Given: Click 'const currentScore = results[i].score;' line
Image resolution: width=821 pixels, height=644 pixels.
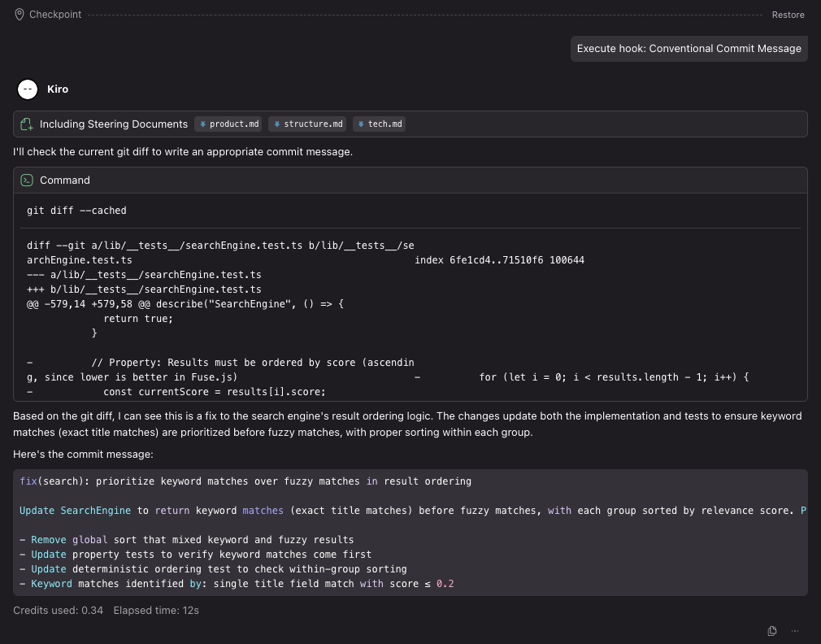Looking at the screenshot, I should click(x=214, y=392).
